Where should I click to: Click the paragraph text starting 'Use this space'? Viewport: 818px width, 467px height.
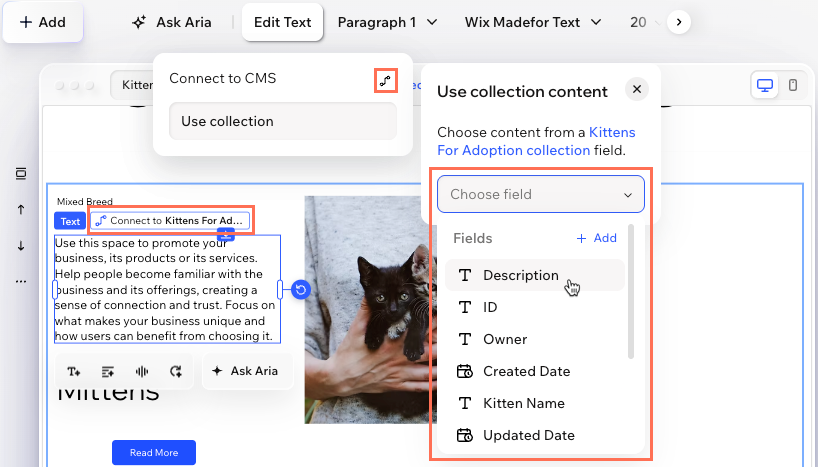pos(167,289)
